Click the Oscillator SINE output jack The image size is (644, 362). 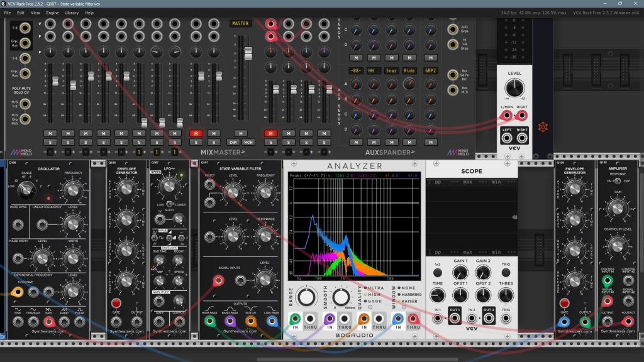(18, 322)
